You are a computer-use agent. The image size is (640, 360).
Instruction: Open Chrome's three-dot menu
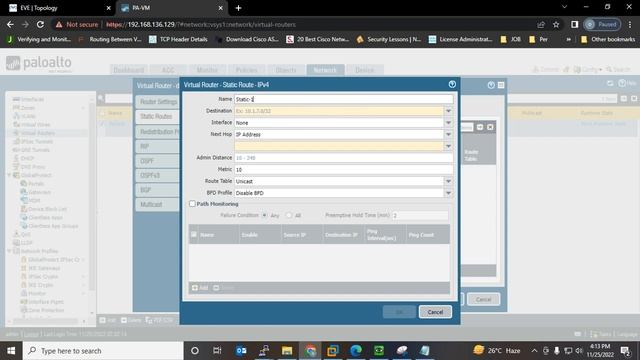[x=630, y=24]
